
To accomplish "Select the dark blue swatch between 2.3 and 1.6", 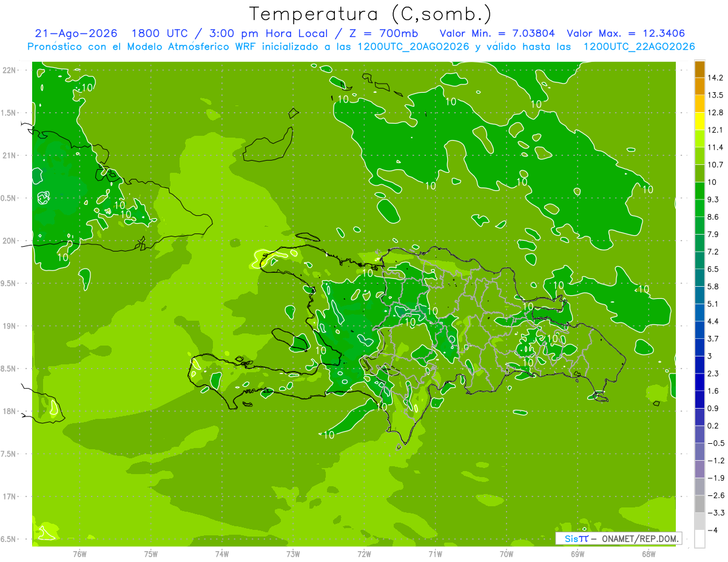I will point(699,382).
